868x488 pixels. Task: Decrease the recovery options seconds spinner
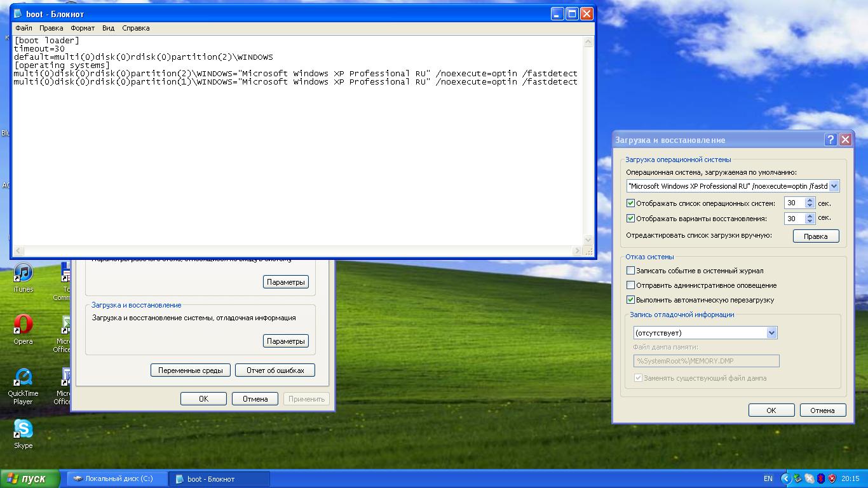click(x=810, y=221)
